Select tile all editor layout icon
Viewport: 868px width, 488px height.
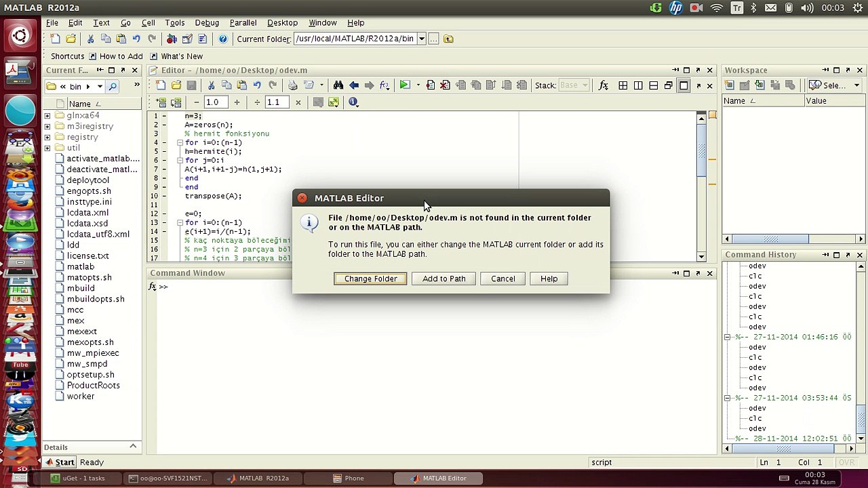click(x=623, y=85)
